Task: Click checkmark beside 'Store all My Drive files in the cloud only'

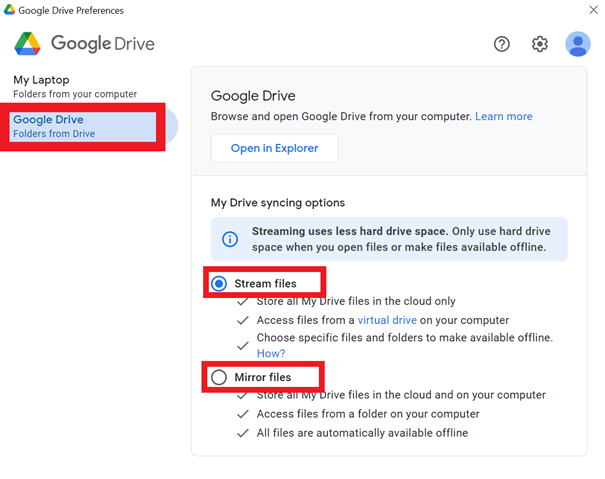Action: pos(243,302)
